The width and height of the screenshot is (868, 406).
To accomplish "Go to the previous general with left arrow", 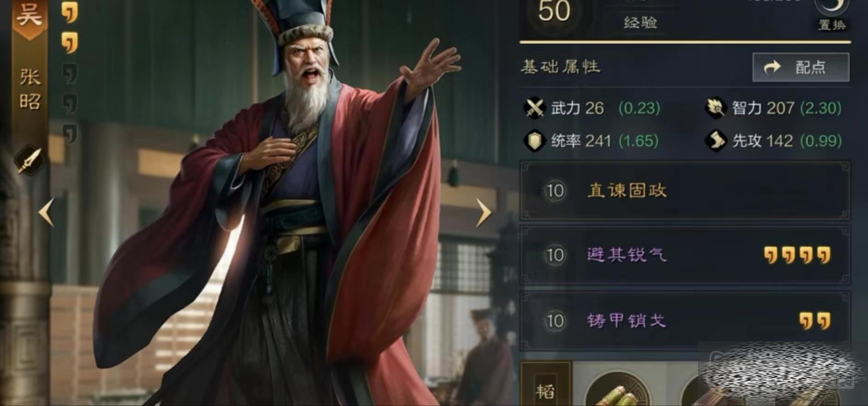I will [x=46, y=212].
